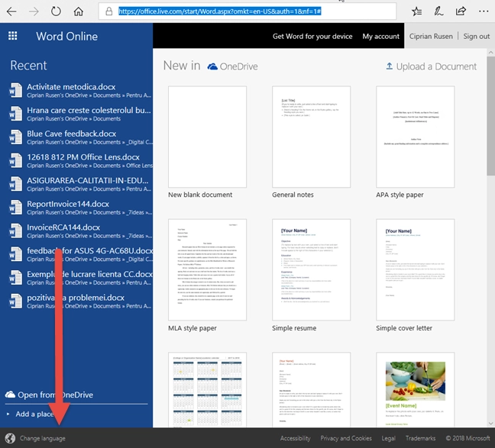Click Word icon beside InvoiceRCA144.docx
Viewport: 495px width, 448px height.
click(15, 230)
